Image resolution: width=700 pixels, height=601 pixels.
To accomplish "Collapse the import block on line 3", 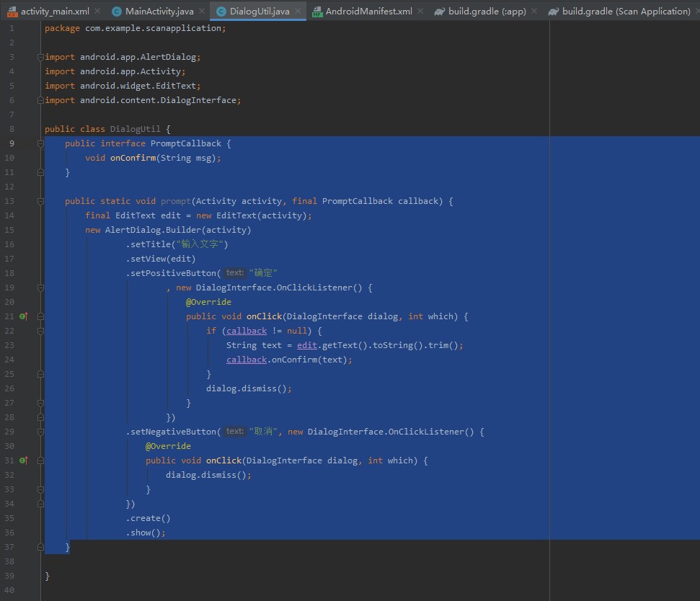I will (41, 57).
